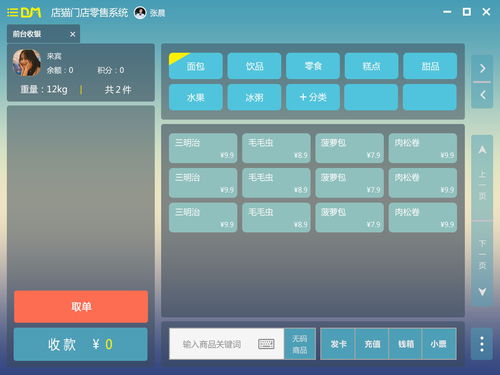This screenshot has height=375, width=500.
Task: Click the 收款 checkout button
Action: coord(81,344)
